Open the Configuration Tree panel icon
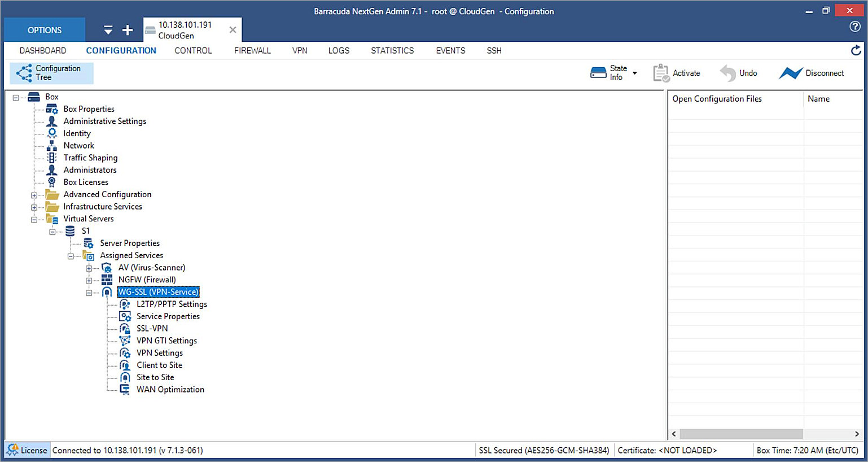The height and width of the screenshot is (462, 868). 23,73
